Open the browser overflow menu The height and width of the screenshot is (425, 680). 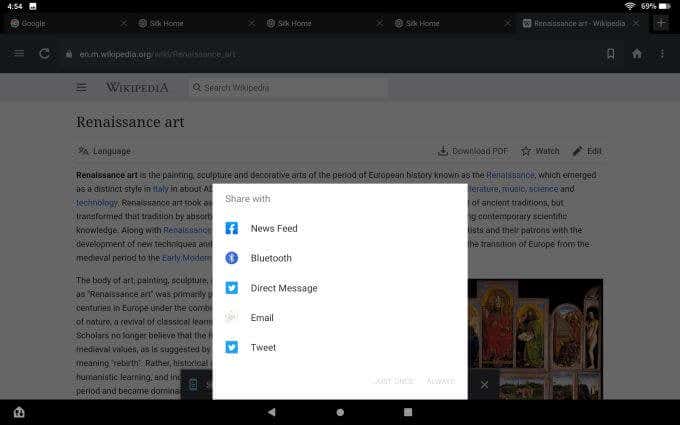[662, 54]
